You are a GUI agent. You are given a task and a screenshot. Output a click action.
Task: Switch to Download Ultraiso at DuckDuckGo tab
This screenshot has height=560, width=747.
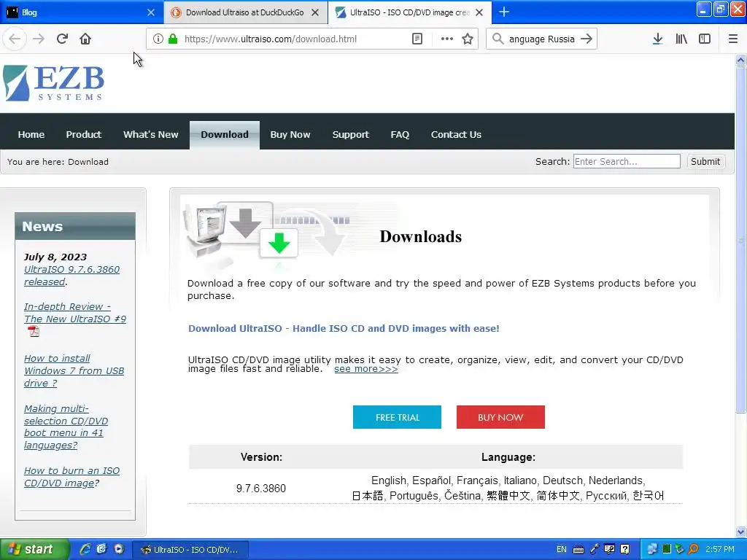pos(245,12)
